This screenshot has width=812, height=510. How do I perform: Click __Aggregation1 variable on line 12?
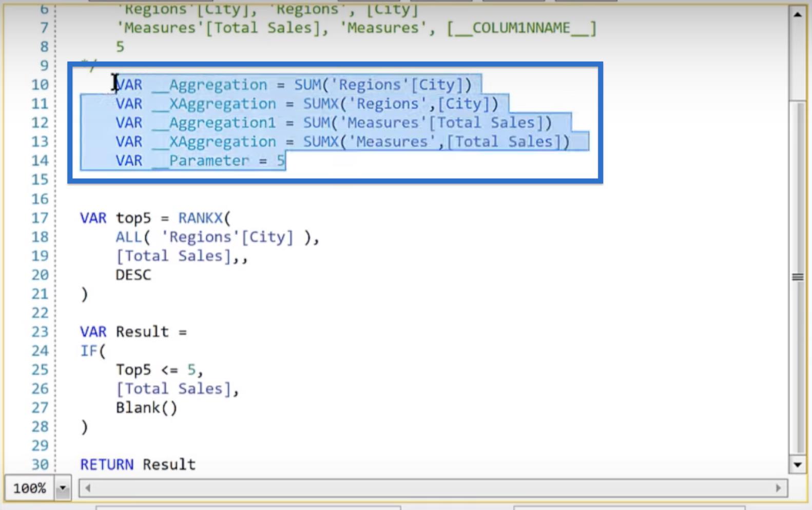coord(214,123)
